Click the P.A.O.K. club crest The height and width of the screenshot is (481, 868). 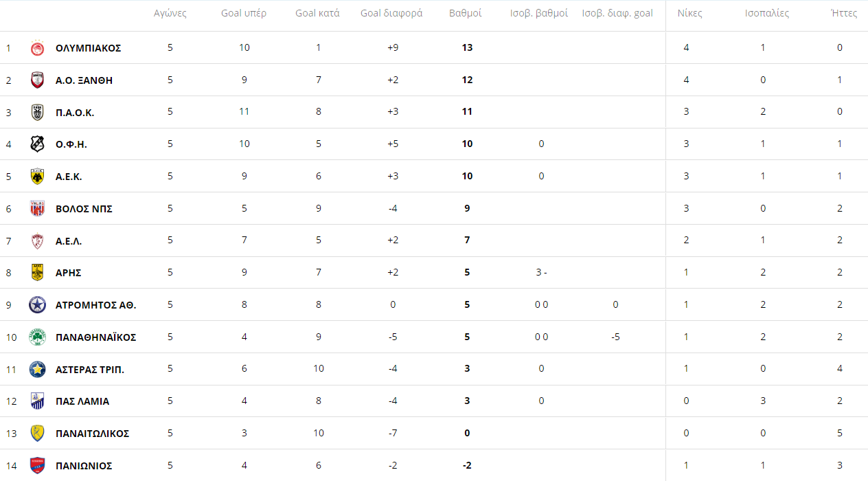(38, 113)
